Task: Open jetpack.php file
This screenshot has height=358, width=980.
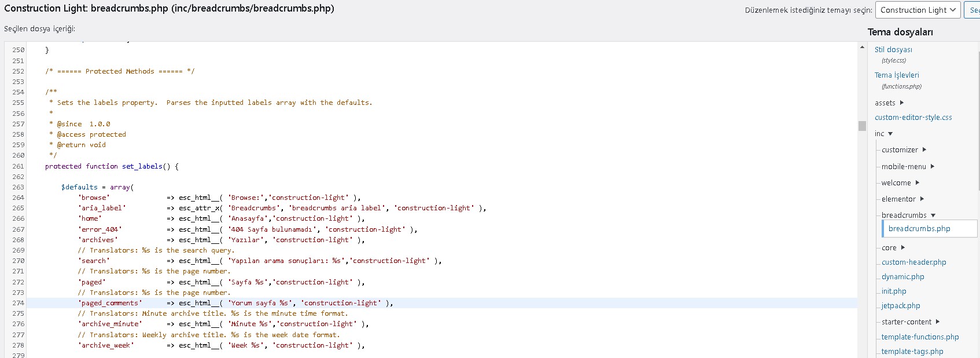Action: [901, 306]
